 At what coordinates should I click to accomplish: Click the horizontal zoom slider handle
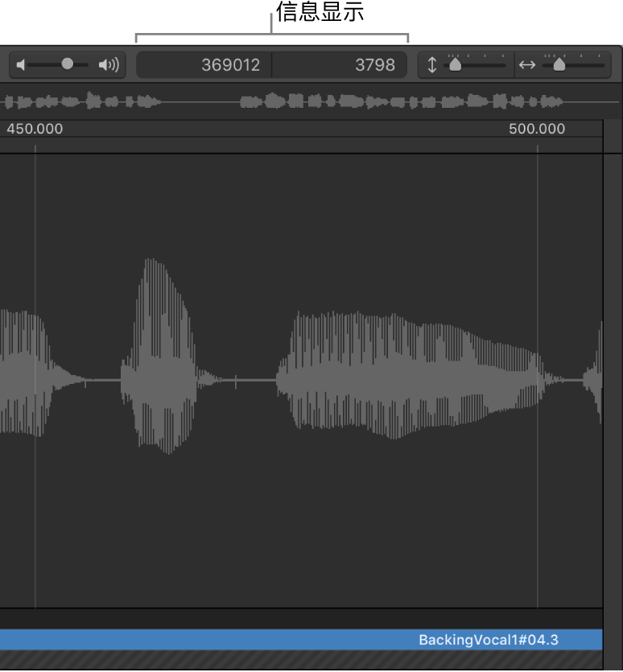click(559, 64)
